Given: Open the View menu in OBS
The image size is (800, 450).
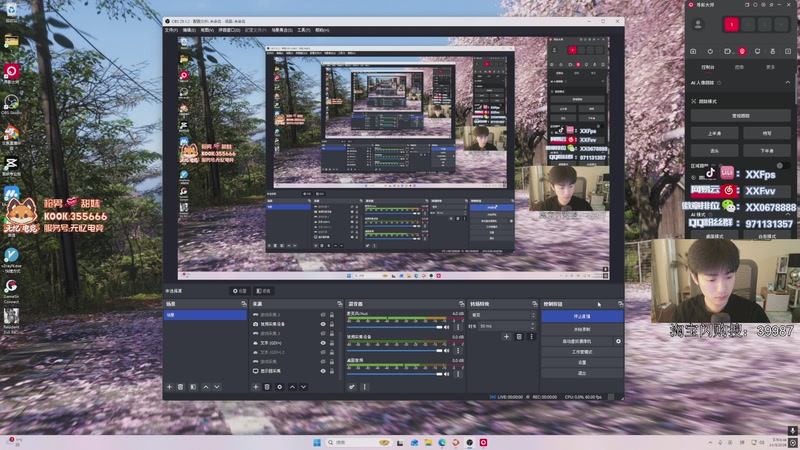Looking at the screenshot, I should (207, 30).
